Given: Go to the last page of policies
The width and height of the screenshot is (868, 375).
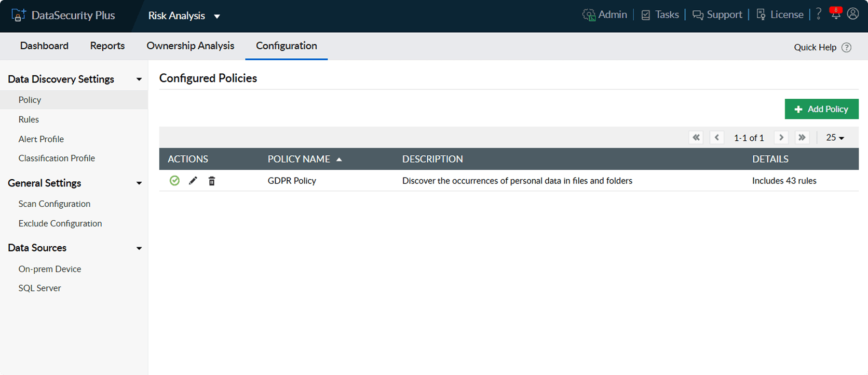Looking at the screenshot, I should click(802, 138).
